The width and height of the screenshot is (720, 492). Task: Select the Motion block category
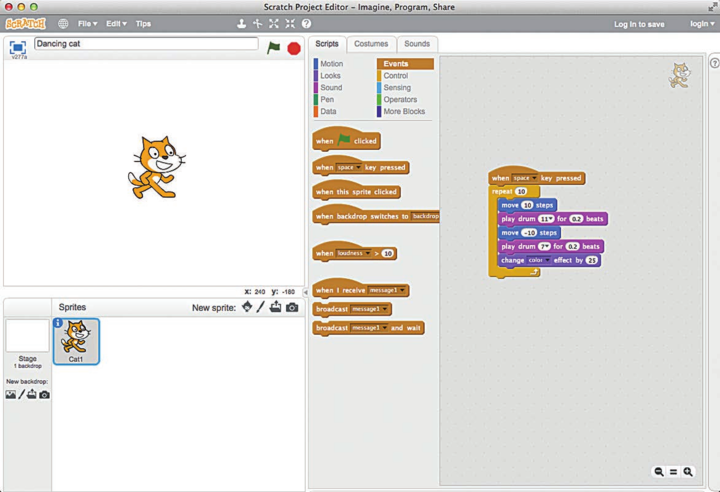click(331, 64)
